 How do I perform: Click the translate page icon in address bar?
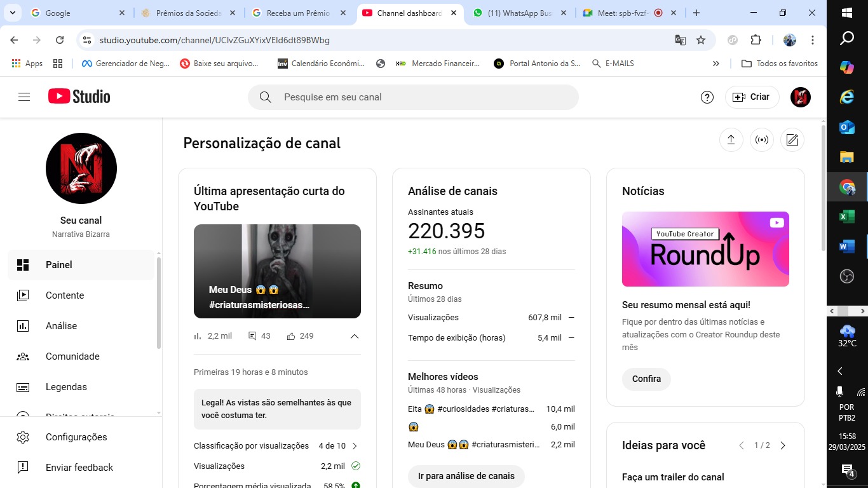[681, 40]
